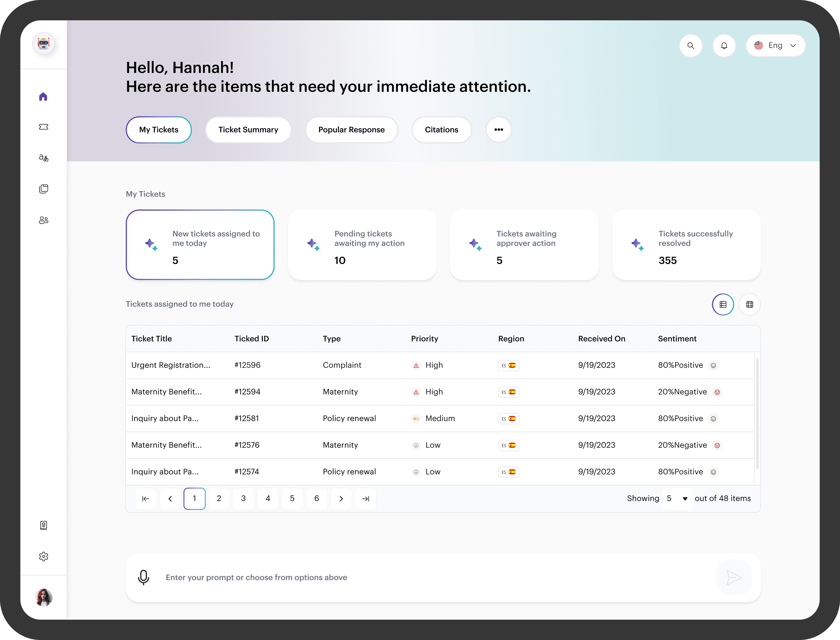Click the next page arrow button
Viewport: 840px width, 640px height.
click(341, 499)
